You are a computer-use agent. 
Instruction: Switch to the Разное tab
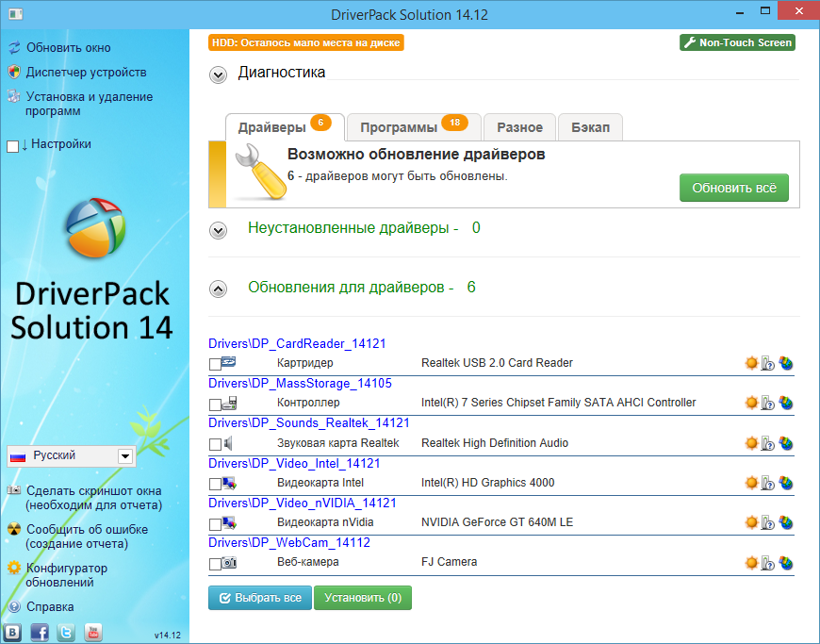pyautogui.click(x=519, y=127)
